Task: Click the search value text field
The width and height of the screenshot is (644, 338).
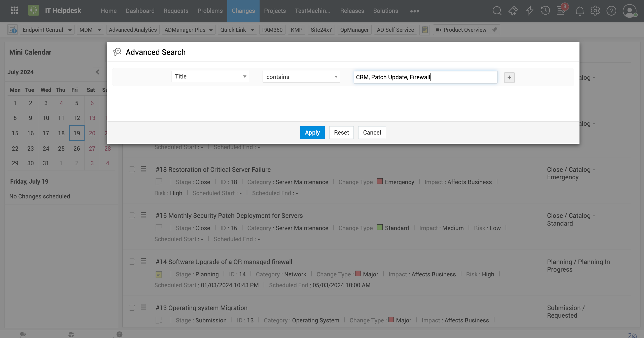Action: (x=425, y=77)
